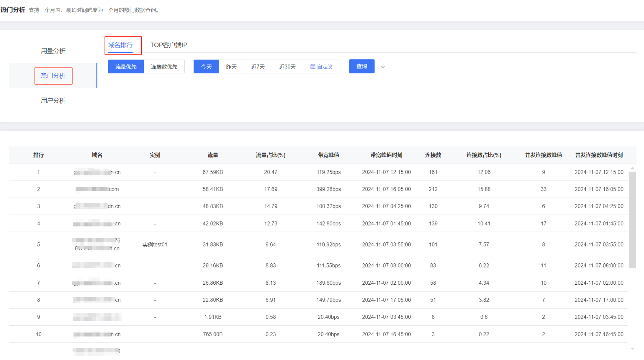Image resolution: width=644 pixels, height=360 pixels.
Task: Choose the 近7天 time range
Action: pyautogui.click(x=258, y=67)
